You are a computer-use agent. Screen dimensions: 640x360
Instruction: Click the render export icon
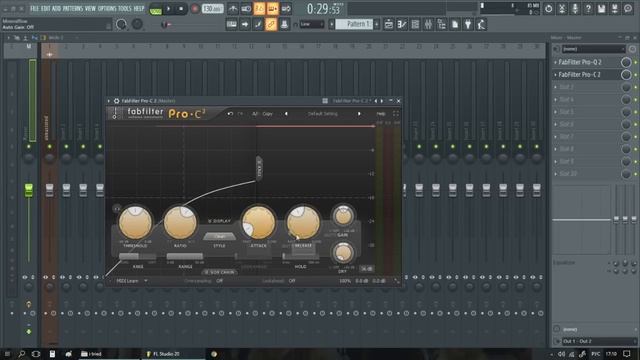point(615,9)
